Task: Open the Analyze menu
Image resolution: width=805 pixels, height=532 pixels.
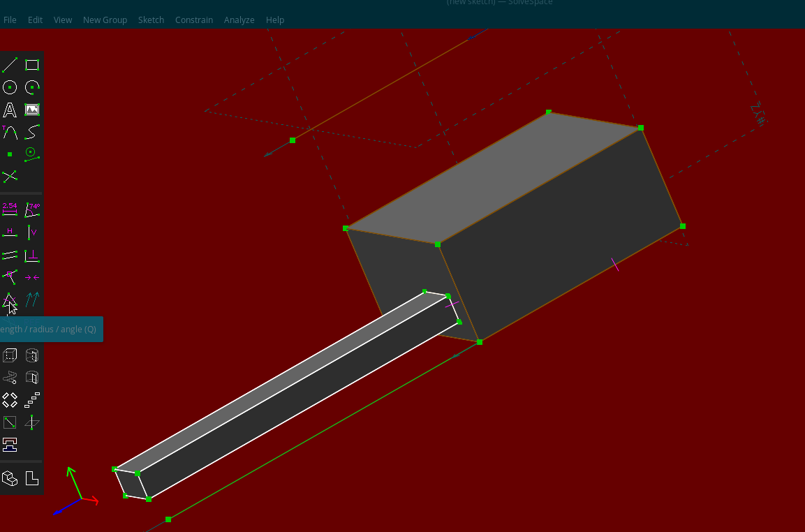Action: point(239,20)
